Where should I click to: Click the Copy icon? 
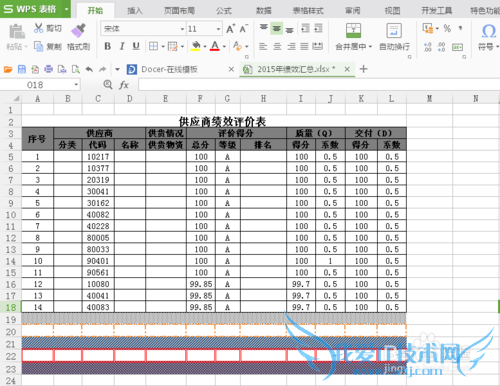[x=39, y=46]
